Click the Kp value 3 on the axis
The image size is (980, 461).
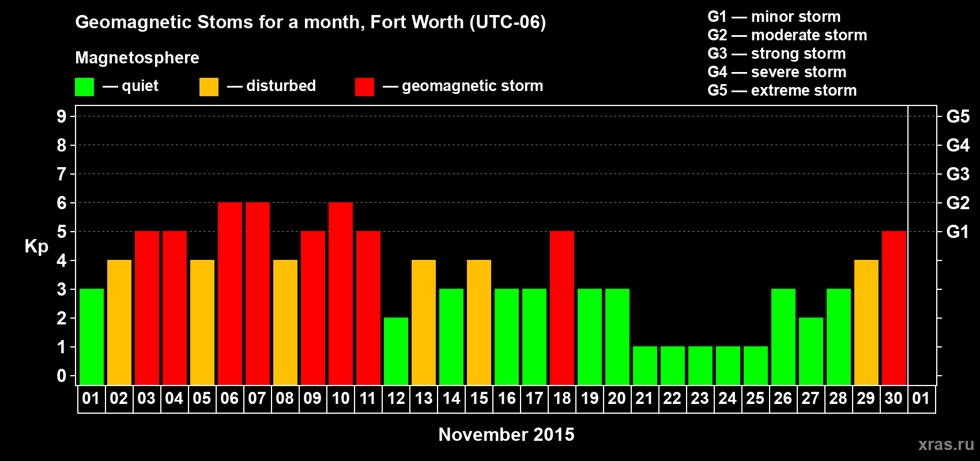(62, 289)
